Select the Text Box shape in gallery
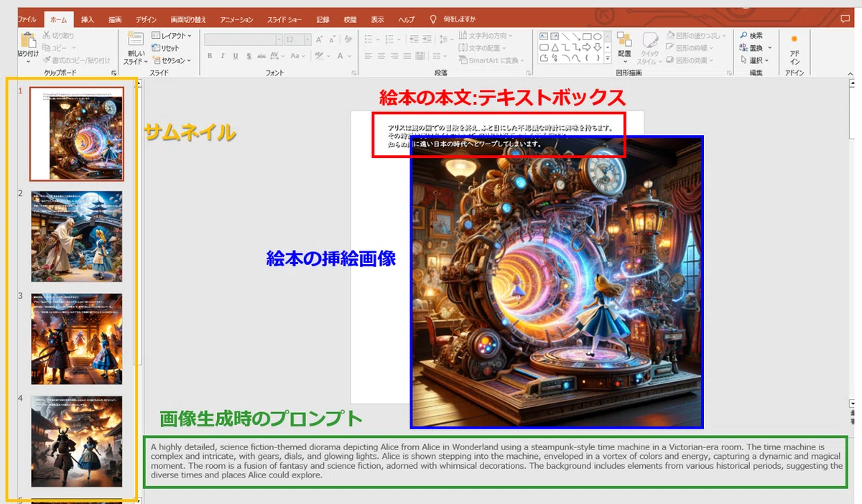Image resolution: width=862 pixels, height=504 pixels. 544,36
